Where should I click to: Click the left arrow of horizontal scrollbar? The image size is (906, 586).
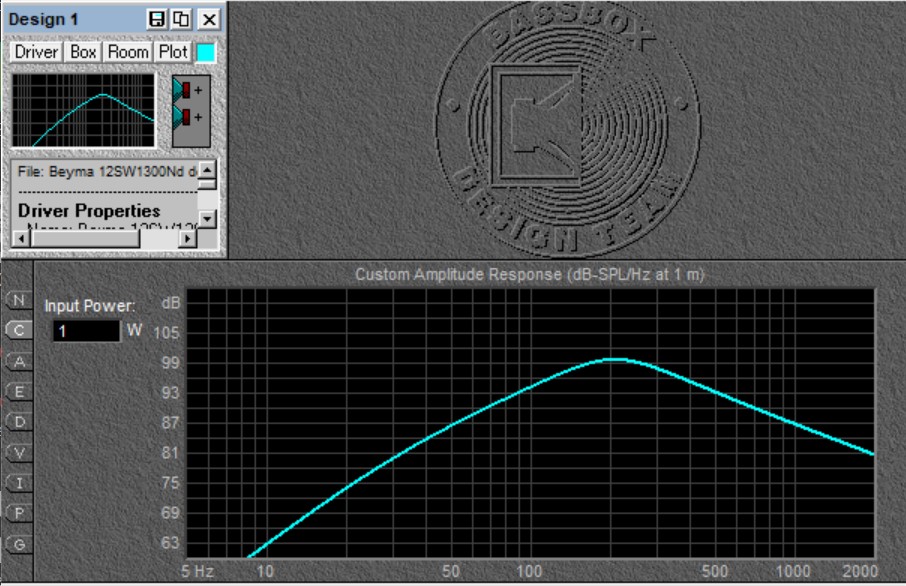pyautogui.click(x=21, y=238)
